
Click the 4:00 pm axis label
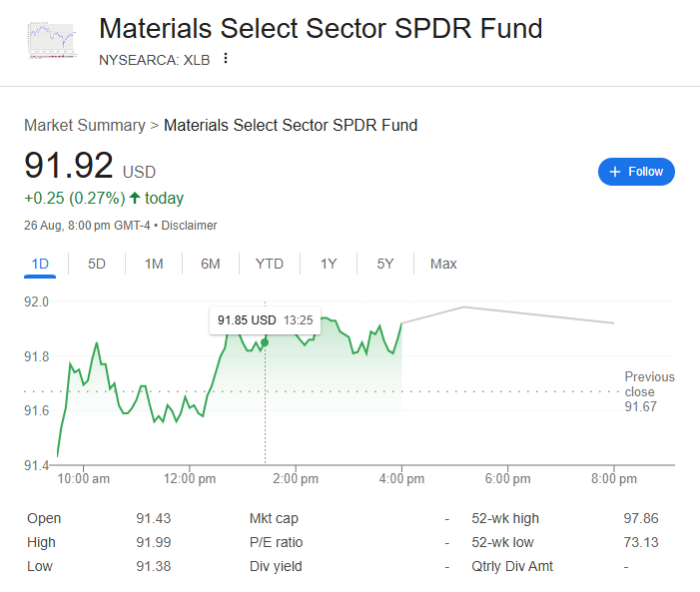[401, 479]
